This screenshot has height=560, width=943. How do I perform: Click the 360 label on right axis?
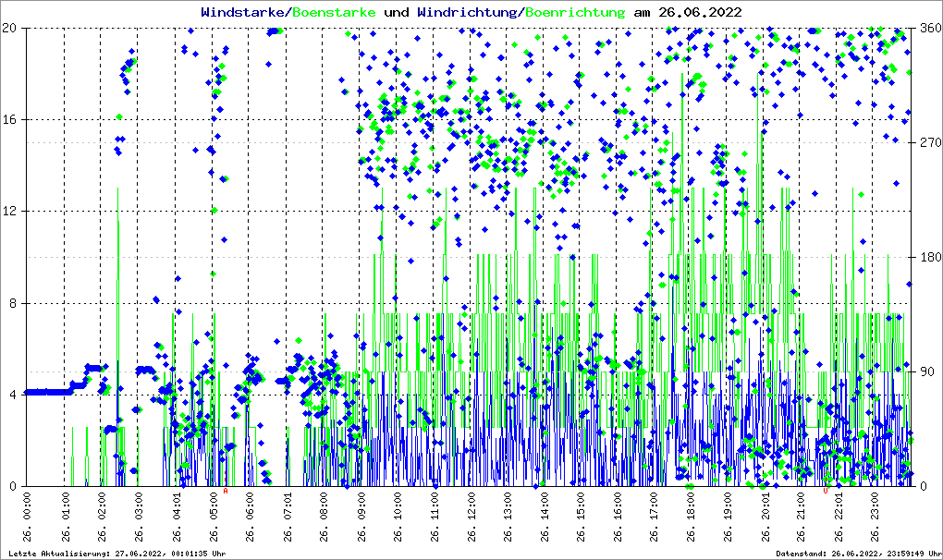(929, 29)
